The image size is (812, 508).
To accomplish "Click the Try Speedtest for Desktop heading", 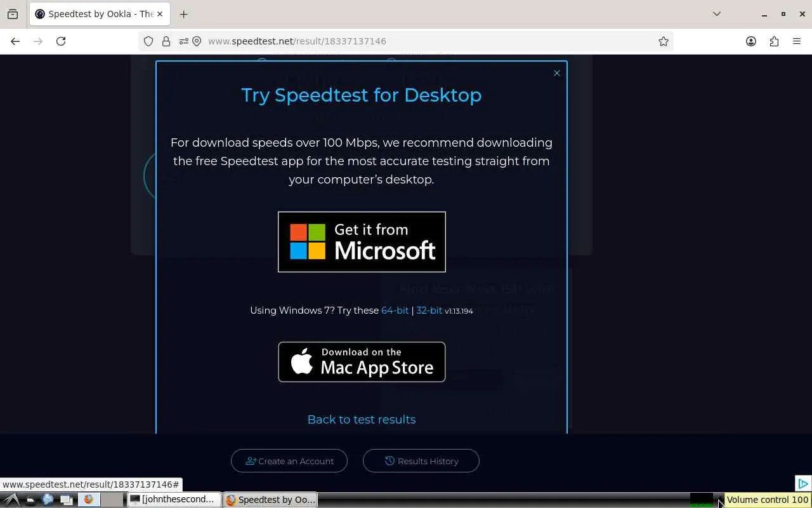I will pyautogui.click(x=362, y=95).
